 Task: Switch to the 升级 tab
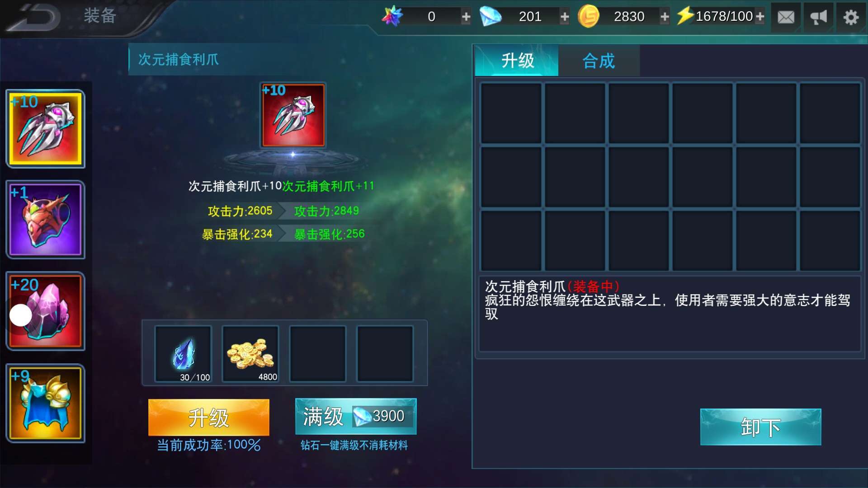pyautogui.click(x=517, y=61)
